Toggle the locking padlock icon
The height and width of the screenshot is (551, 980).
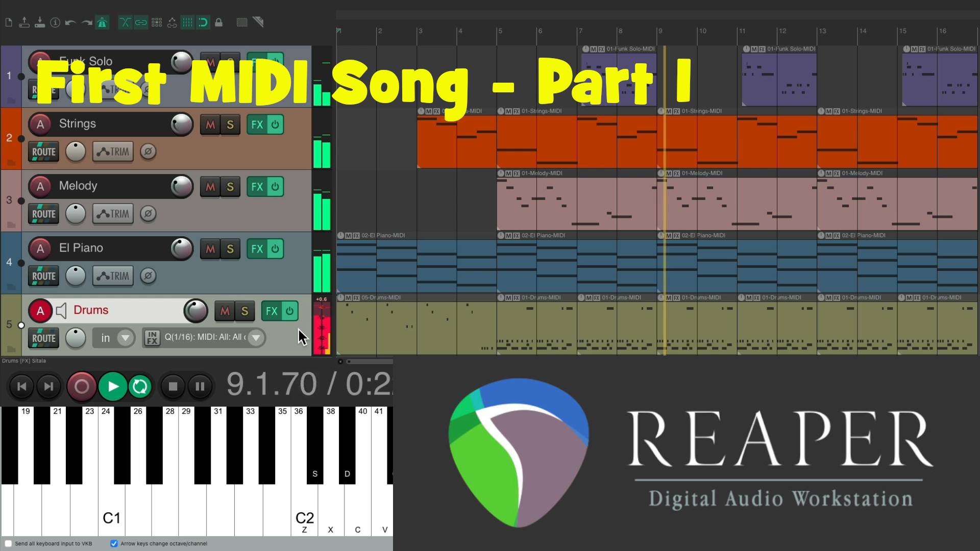pos(218,22)
